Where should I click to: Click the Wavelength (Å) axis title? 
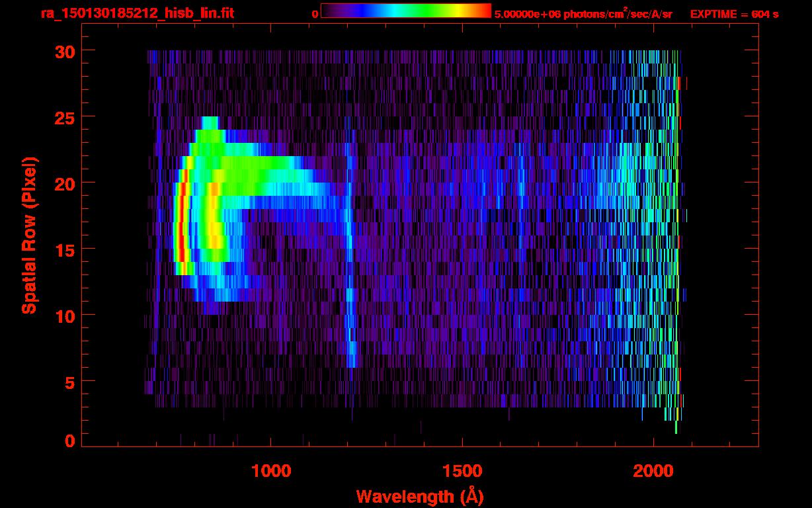click(x=420, y=495)
